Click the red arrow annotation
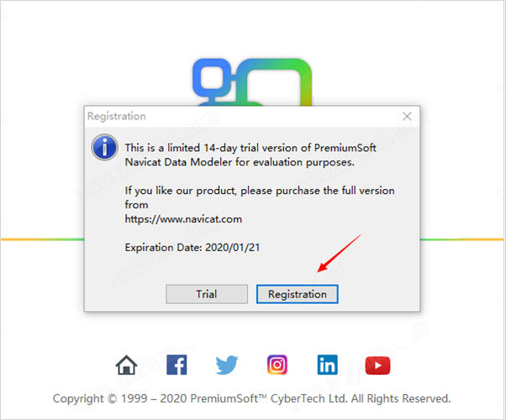506x420 pixels. tap(339, 254)
